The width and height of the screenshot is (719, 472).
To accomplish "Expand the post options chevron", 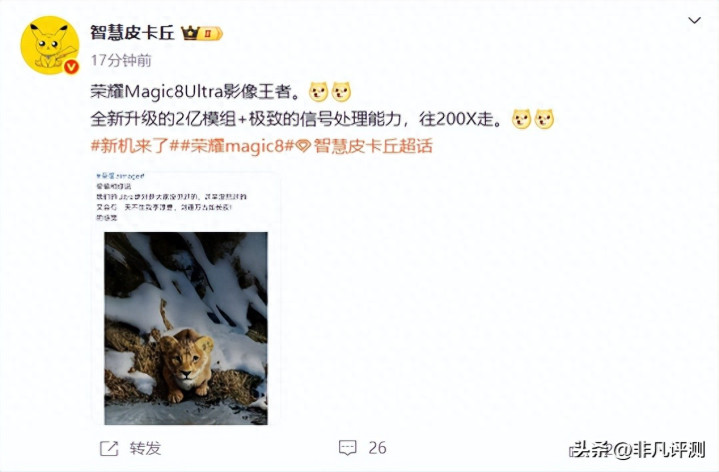I will 695,20.
